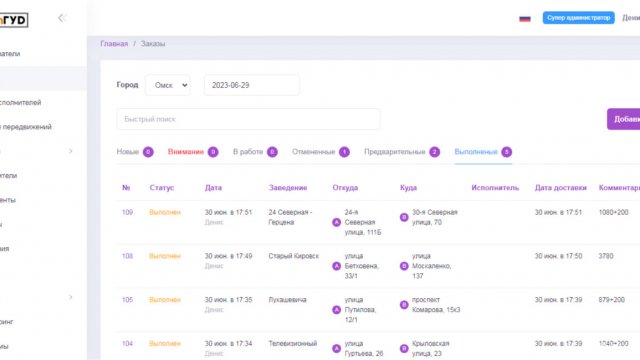Open the Омск city dropdown
Viewport: 640px width, 360px height.
[x=168, y=85]
